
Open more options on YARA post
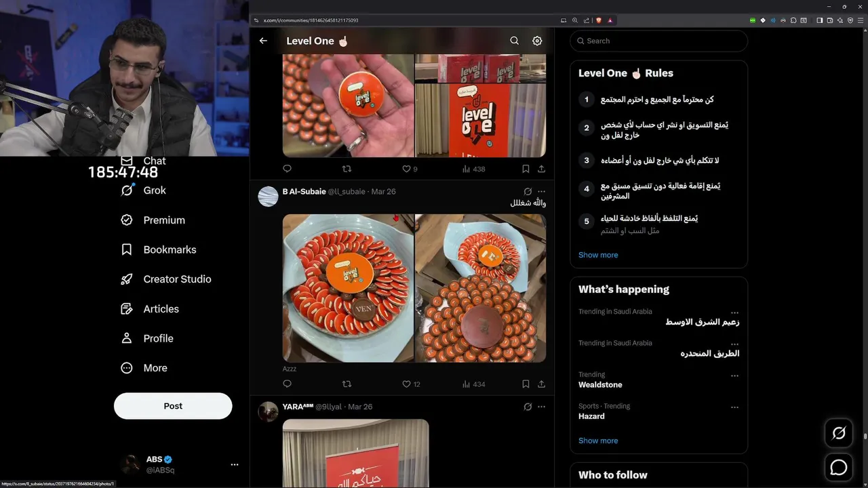tap(541, 407)
